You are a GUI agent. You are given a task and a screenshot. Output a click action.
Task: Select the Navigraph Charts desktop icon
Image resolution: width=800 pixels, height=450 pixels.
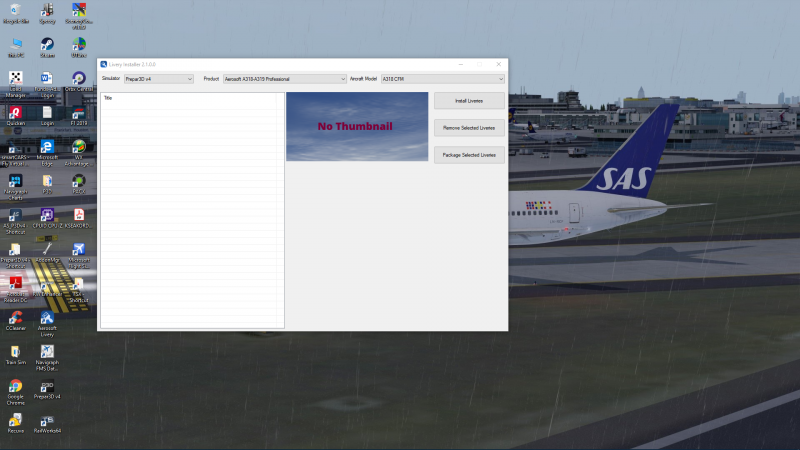(x=15, y=187)
